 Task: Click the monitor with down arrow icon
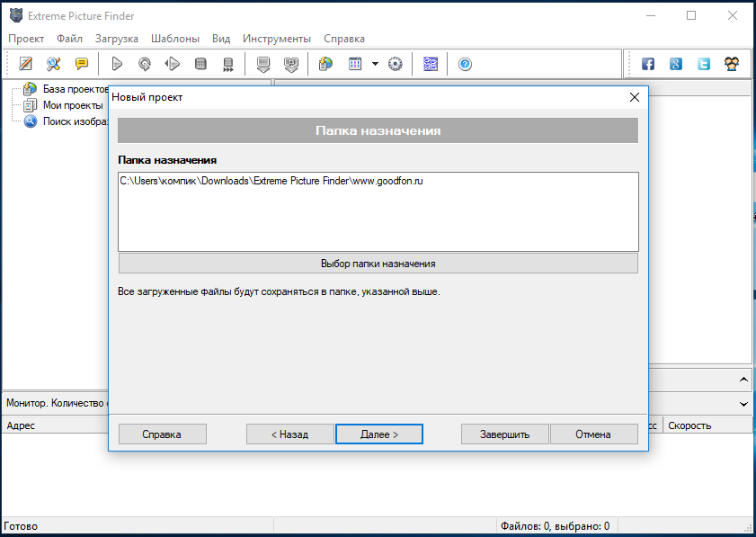[263, 64]
